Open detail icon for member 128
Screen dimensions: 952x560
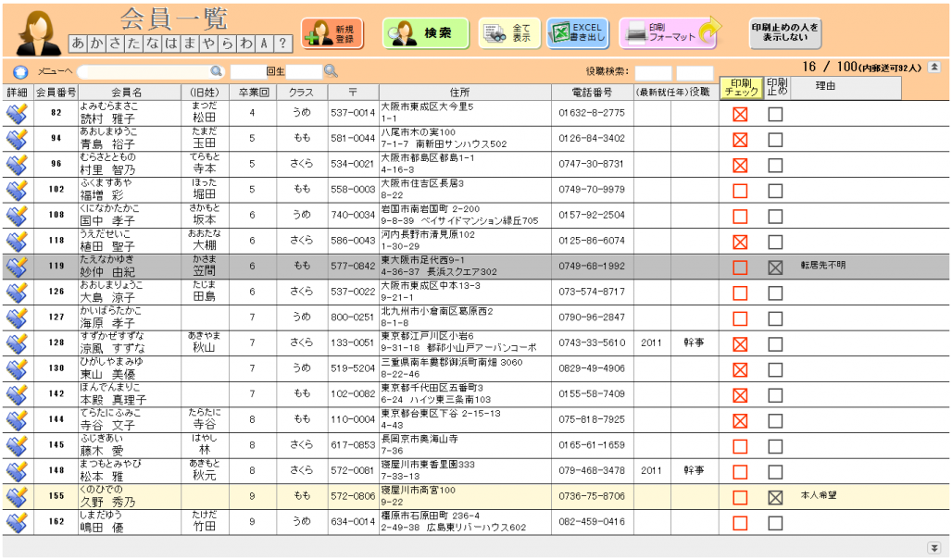[x=17, y=343]
